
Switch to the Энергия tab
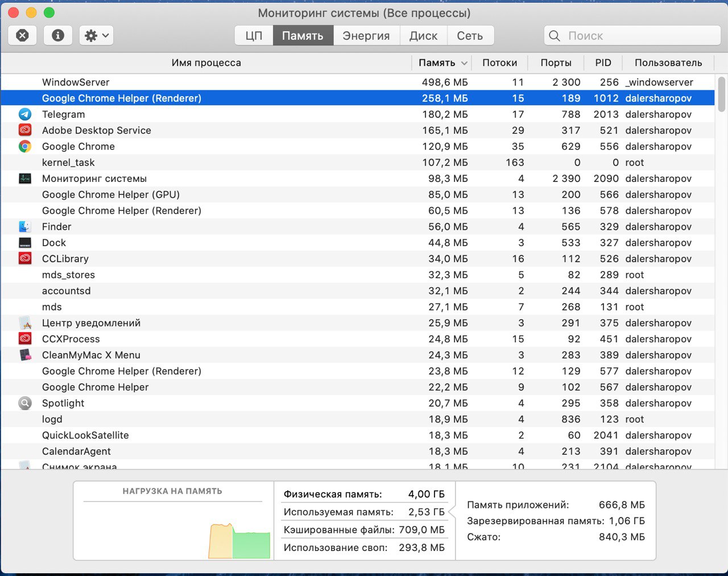tap(366, 35)
